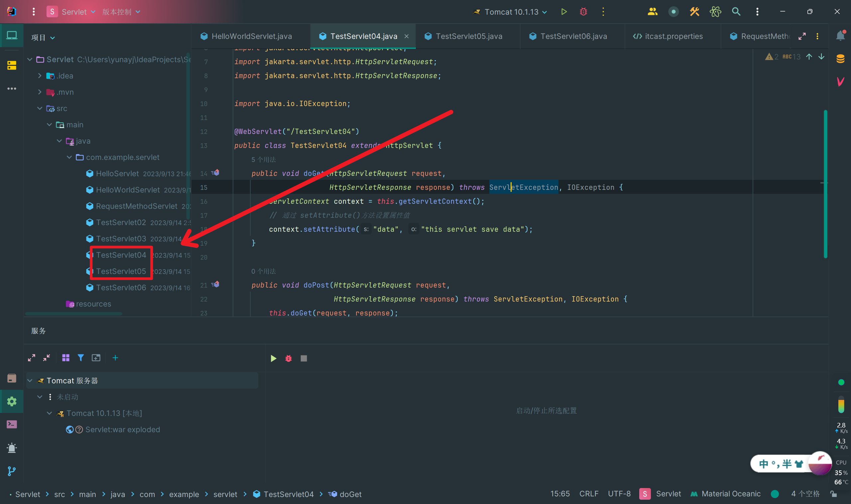This screenshot has height=504, width=851.
Task: Toggle read-only lock in status bar
Action: pyautogui.click(x=833, y=494)
